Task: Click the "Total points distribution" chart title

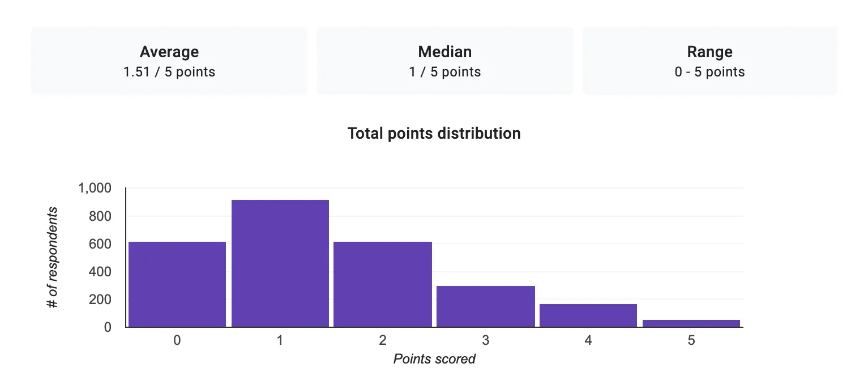Action: (434, 134)
